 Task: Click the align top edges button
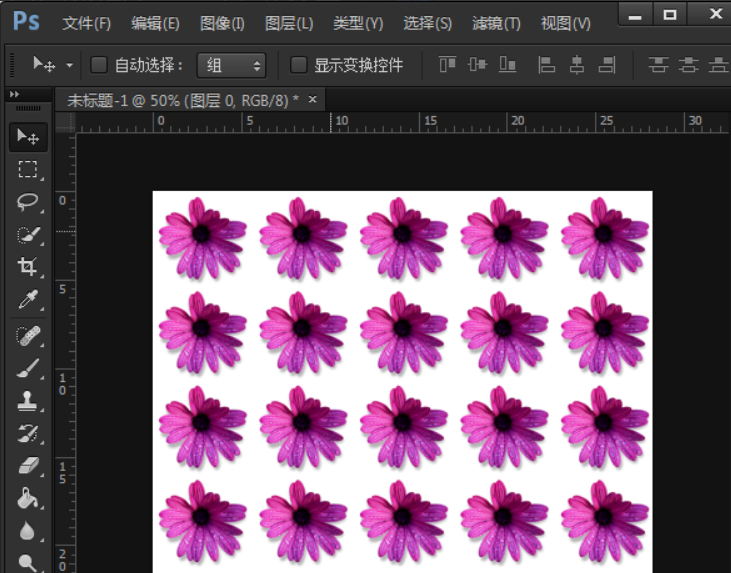(x=448, y=64)
